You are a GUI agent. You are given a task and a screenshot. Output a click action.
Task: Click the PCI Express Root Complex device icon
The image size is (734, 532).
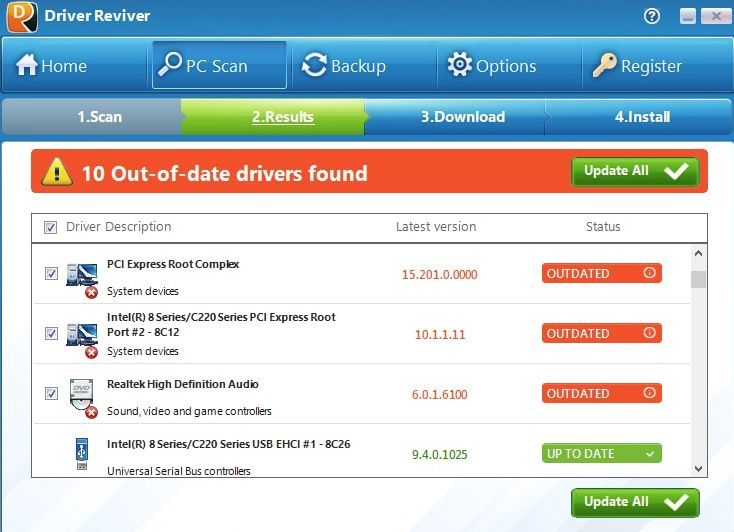click(82, 280)
